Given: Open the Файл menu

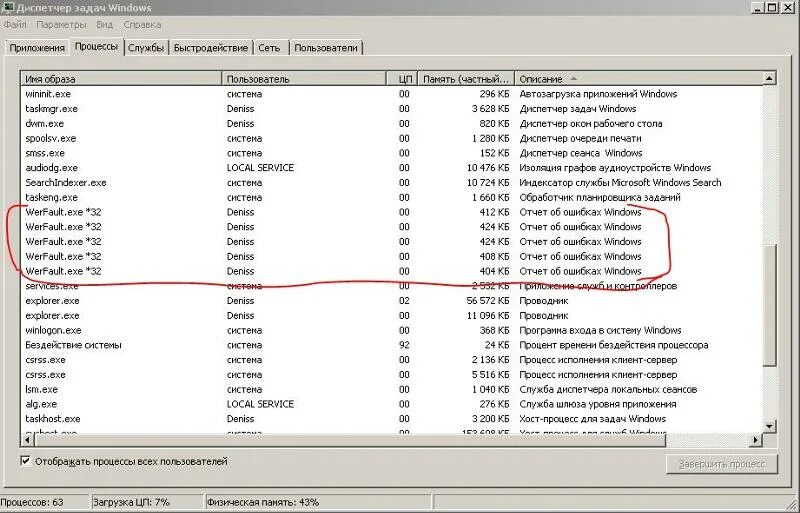Looking at the screenshot, I should [x=15, y=25].
